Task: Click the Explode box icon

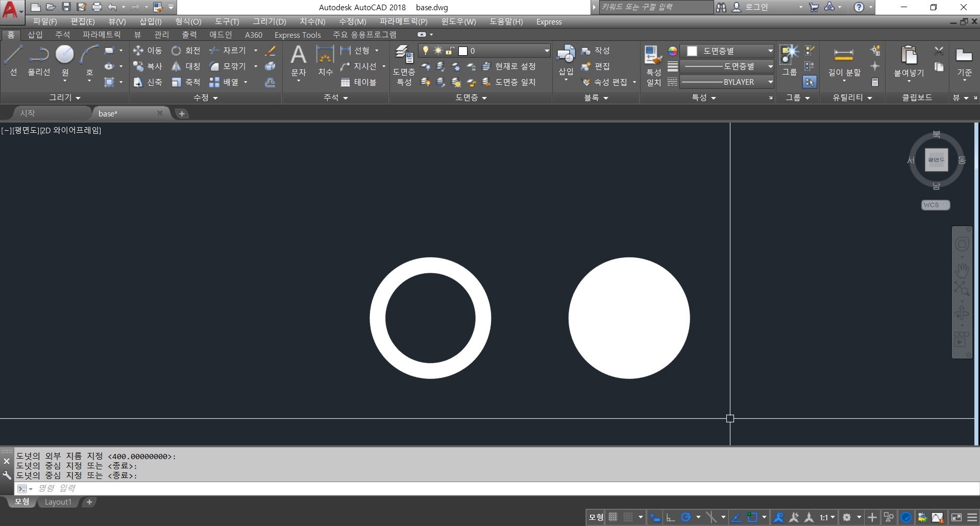Action: tap(271, 66)
